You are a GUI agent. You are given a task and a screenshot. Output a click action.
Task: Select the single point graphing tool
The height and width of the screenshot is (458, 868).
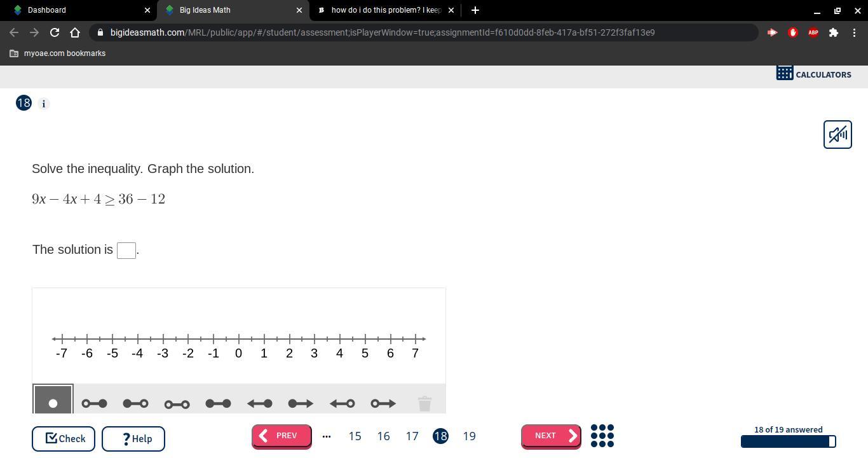53,403
